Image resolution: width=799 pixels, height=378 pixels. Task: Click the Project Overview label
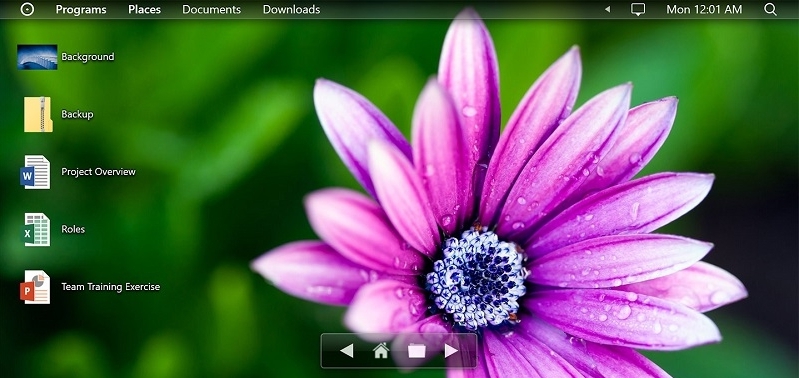coord(98,172)
